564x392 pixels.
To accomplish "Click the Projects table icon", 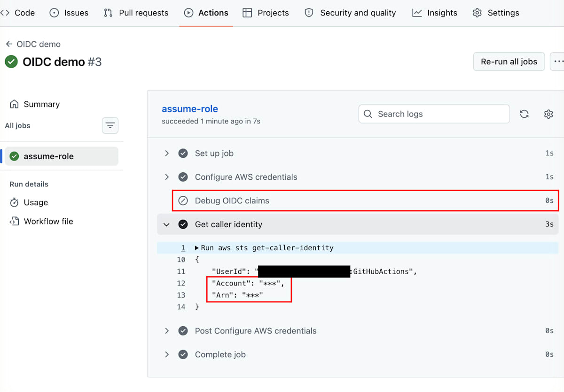I will click(247, 13).
